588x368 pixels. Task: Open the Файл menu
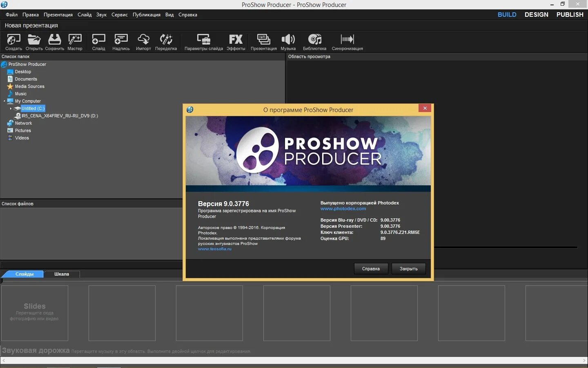[x=11, y=15]
